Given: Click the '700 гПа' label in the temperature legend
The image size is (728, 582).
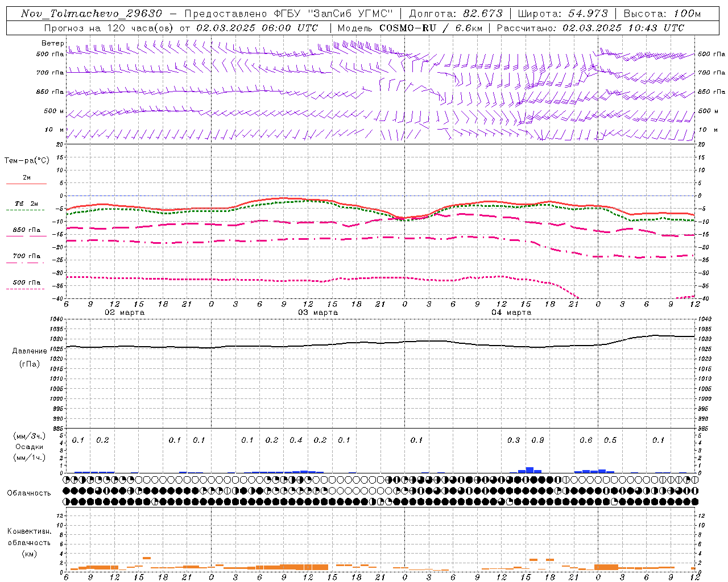Looking at the screenshot, I should pos(27,256).
